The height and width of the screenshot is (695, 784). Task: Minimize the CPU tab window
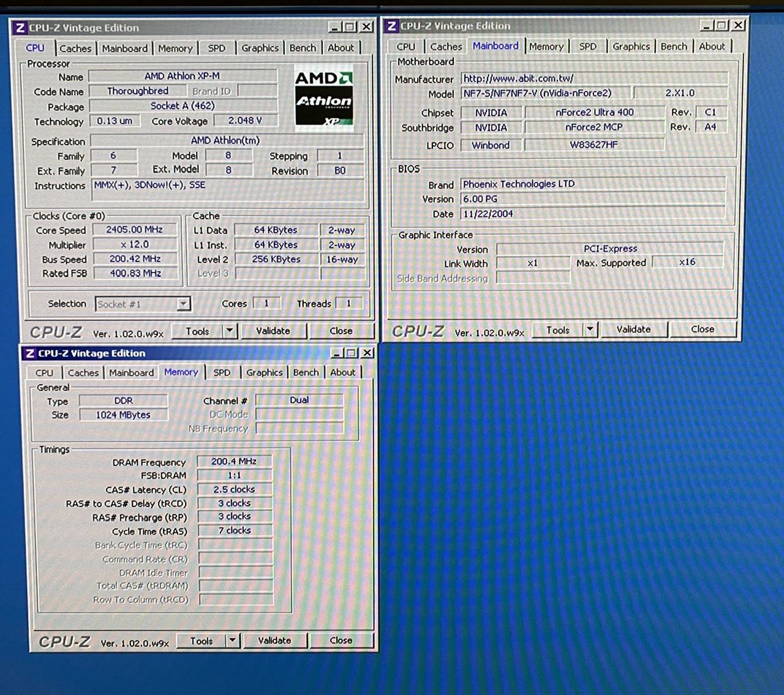[334, 27]
